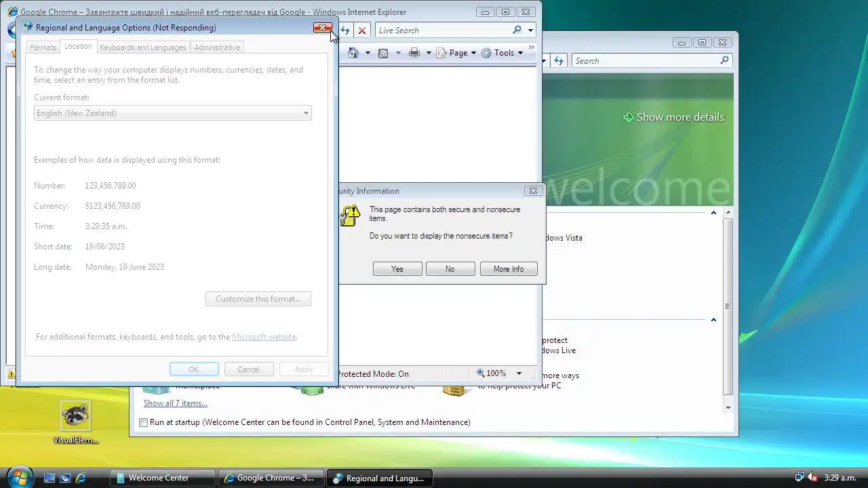
Task: Click Customize this format button
Action: (x=258, y=299)
